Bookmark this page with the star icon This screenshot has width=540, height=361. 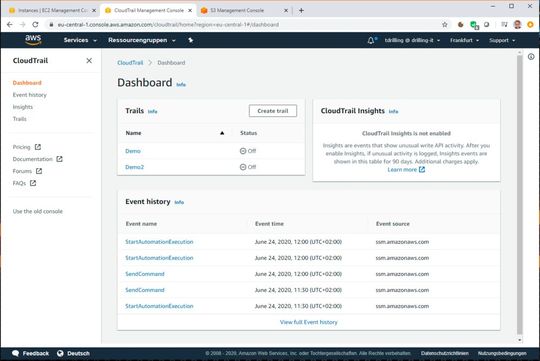(445, 24)
